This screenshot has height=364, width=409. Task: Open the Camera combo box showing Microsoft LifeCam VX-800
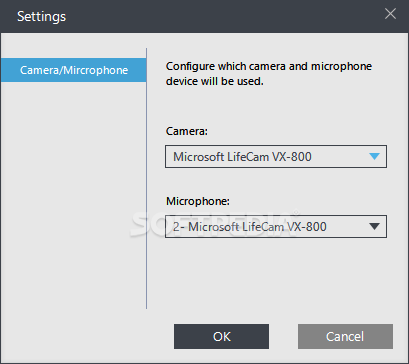tap(276, 156)
